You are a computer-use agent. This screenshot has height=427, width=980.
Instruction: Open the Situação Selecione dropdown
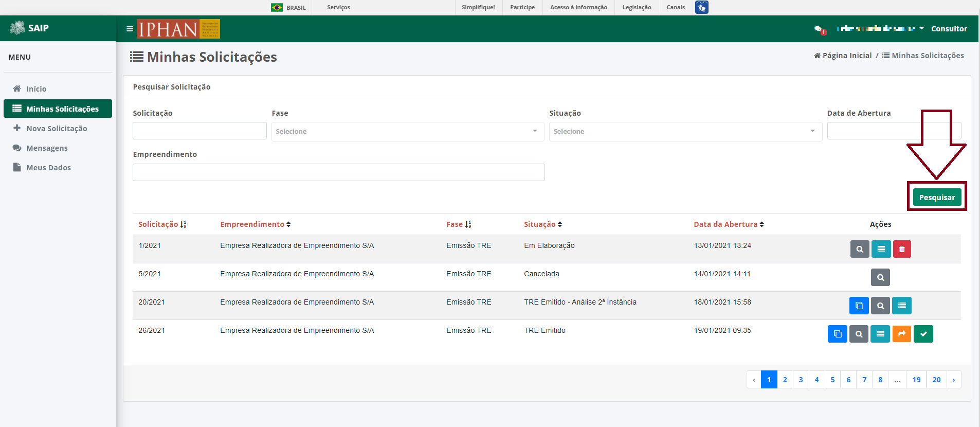(x=685, y=131)
